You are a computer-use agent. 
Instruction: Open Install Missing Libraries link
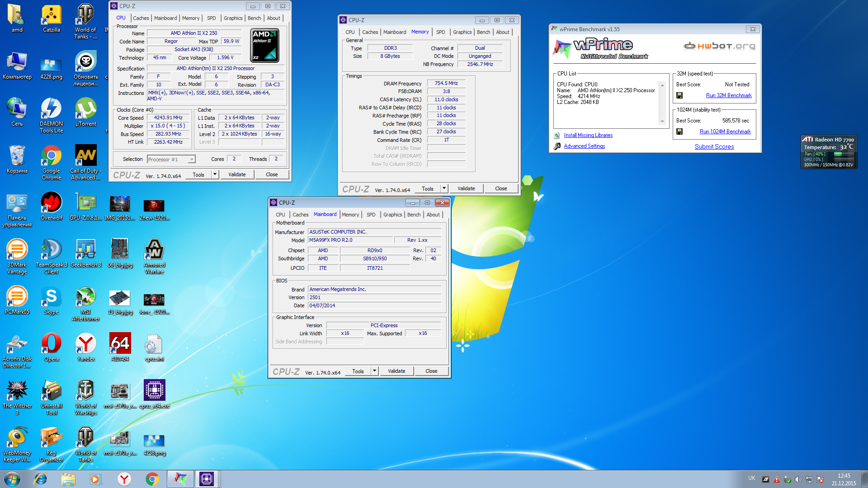click(x=588, y=135)
